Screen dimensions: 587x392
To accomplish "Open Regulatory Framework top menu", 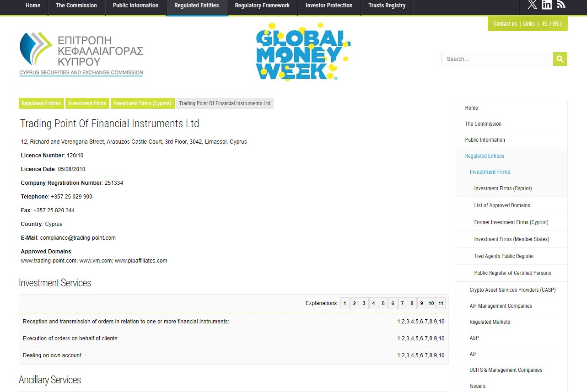I will click(262, 5).
